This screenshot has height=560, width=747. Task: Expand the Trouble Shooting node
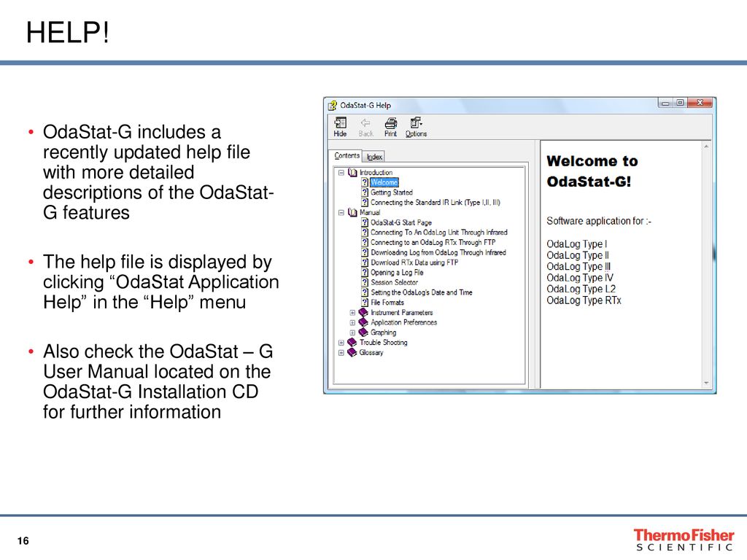pyautogui.click(x=341, y=343)
